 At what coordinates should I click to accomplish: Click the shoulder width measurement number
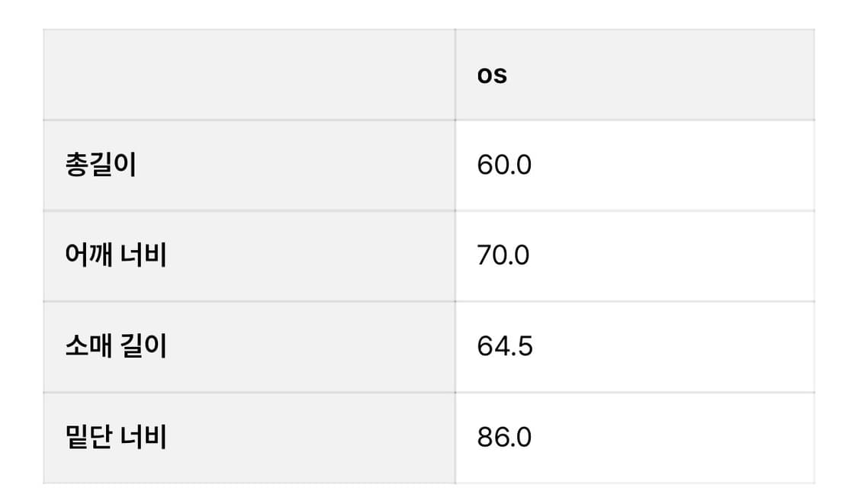click(x=503, y=256)
